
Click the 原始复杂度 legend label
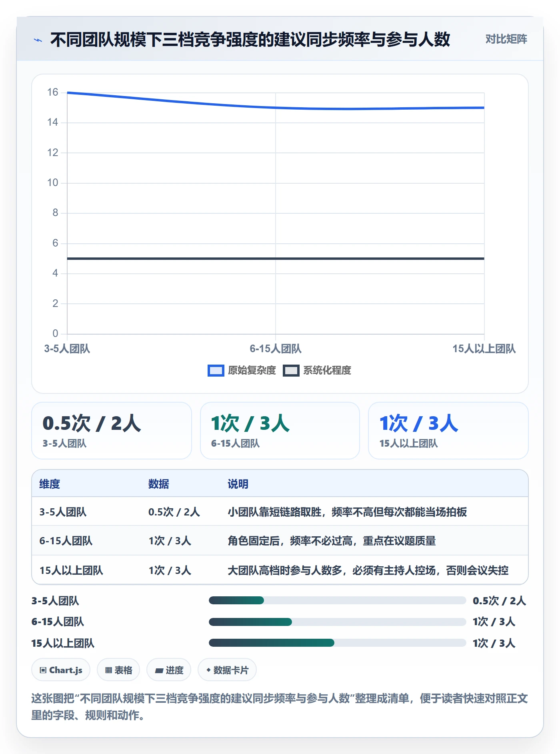252,371
